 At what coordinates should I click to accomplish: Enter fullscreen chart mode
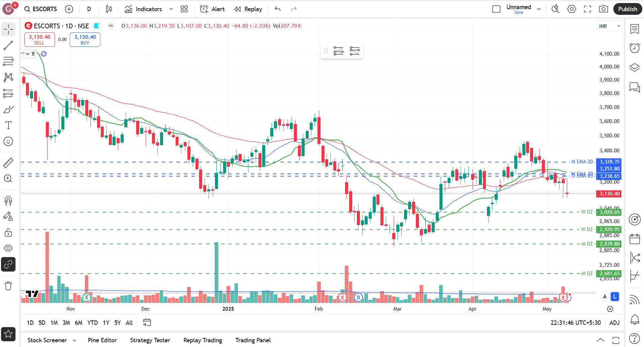[x=588, y=9]
